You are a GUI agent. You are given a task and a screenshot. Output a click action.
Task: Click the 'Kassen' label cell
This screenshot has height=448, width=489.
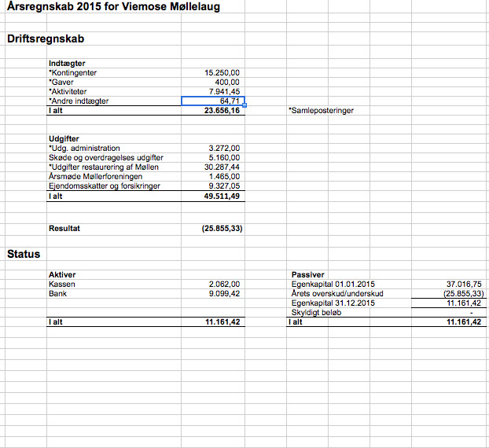pyautogui.click(x=62, y=284)
